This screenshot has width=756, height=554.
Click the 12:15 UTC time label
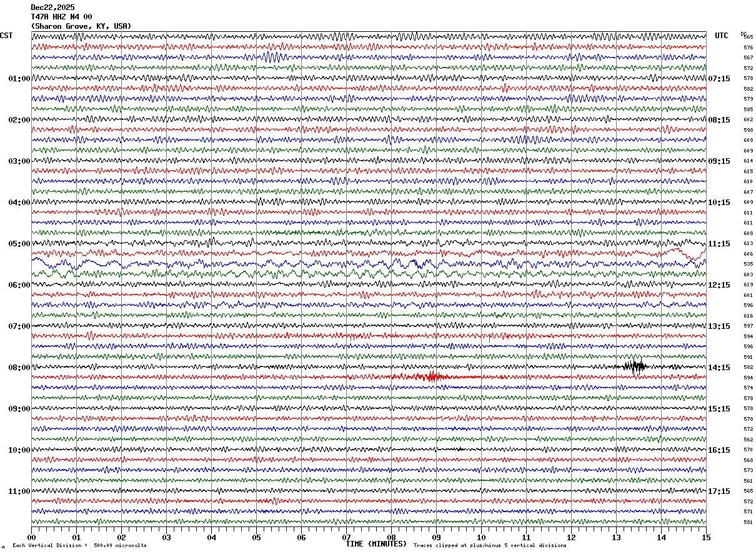coord(719,285)
